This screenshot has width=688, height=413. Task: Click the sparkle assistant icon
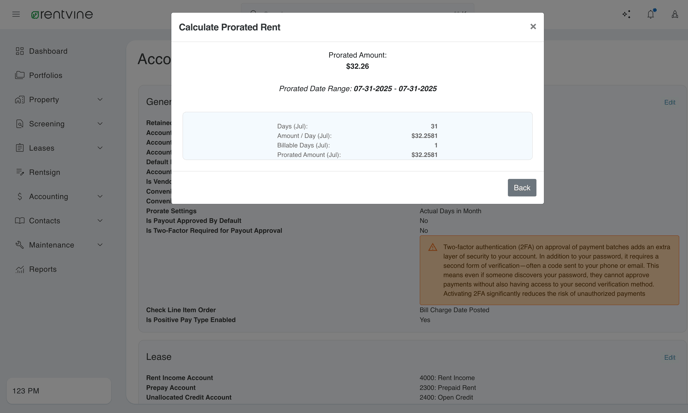click(626, 14)
